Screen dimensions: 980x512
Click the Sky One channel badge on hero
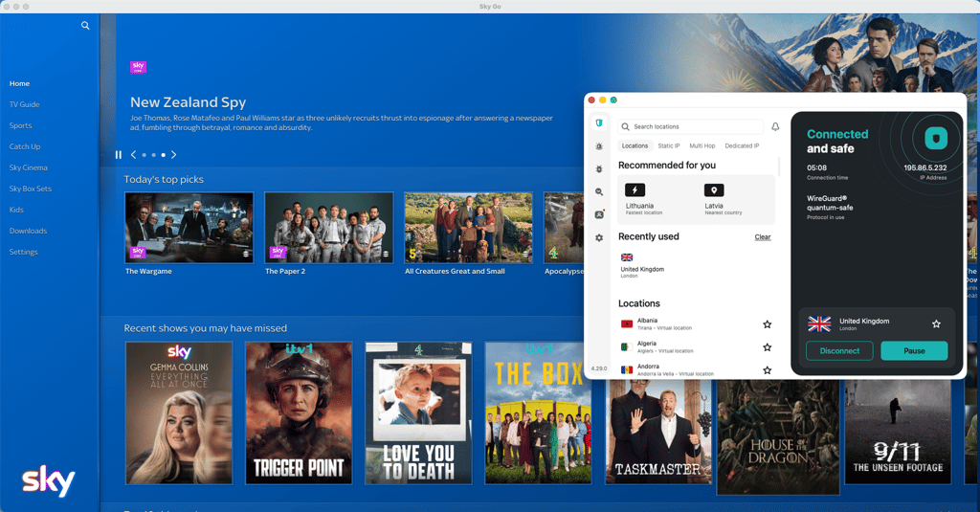(138, 67)
